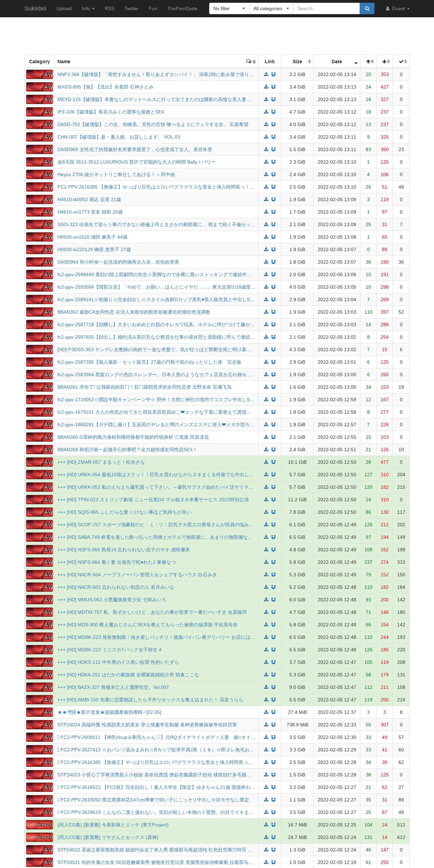The image size is (434, 868).
Task: Open the Fun nav link
Action: coord(153,8)
